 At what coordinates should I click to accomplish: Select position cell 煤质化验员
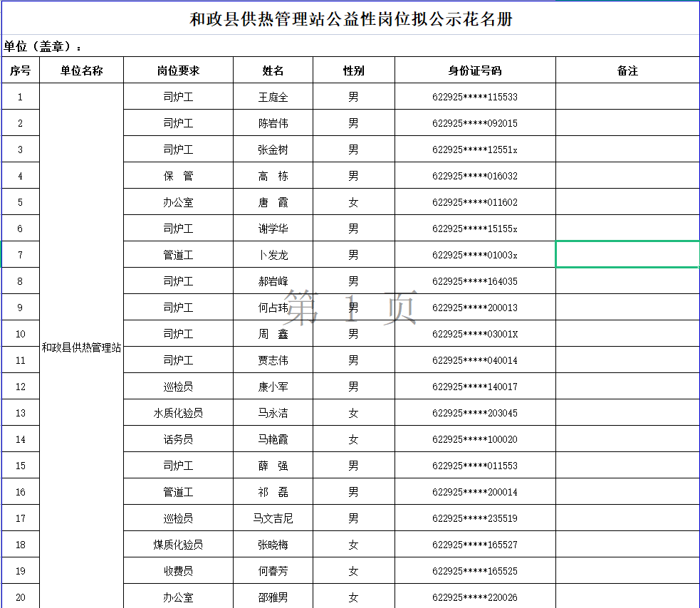pos(178,544)
